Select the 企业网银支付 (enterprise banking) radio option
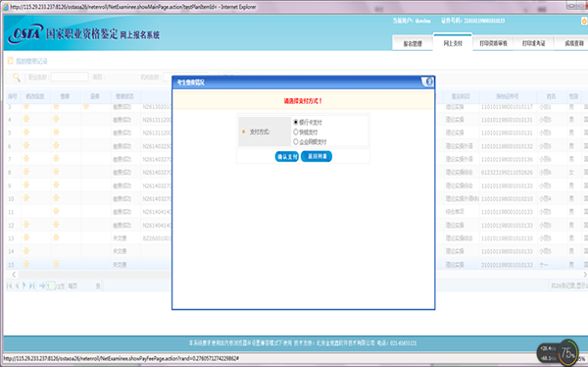 pos(296,141)
